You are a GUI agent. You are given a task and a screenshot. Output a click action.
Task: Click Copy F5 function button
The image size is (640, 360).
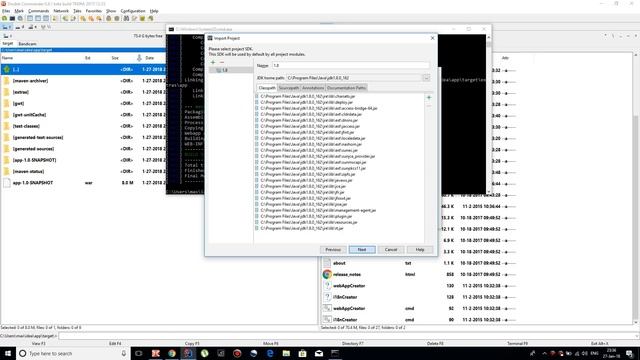pos(192,344)
